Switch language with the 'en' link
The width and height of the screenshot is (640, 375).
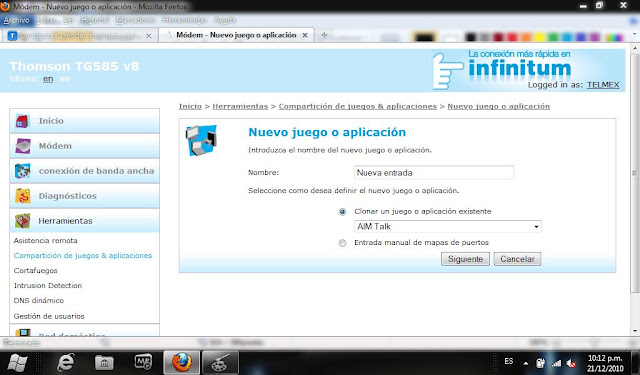(x=48, y=79)
